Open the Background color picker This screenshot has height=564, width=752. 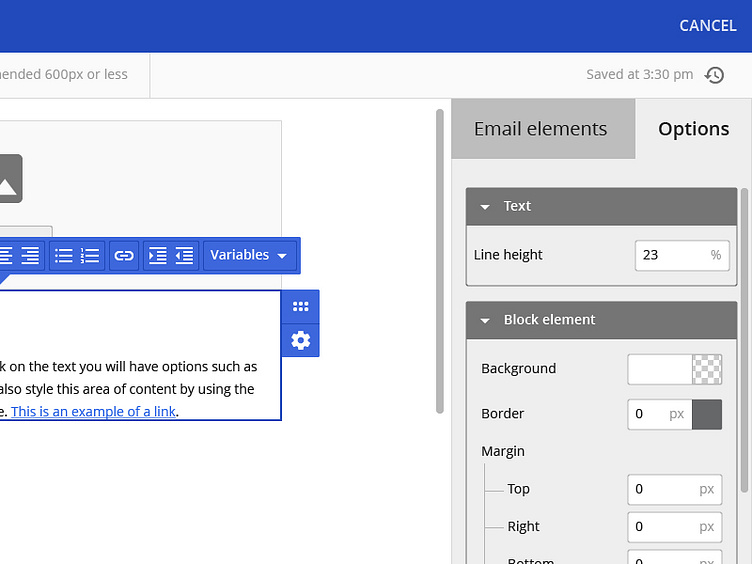coord(674,369)
